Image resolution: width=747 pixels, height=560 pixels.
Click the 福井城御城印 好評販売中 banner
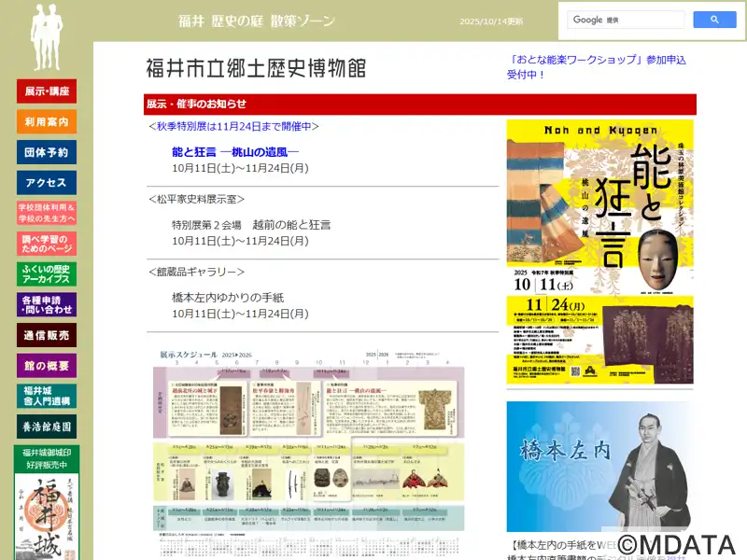(47, 458)
